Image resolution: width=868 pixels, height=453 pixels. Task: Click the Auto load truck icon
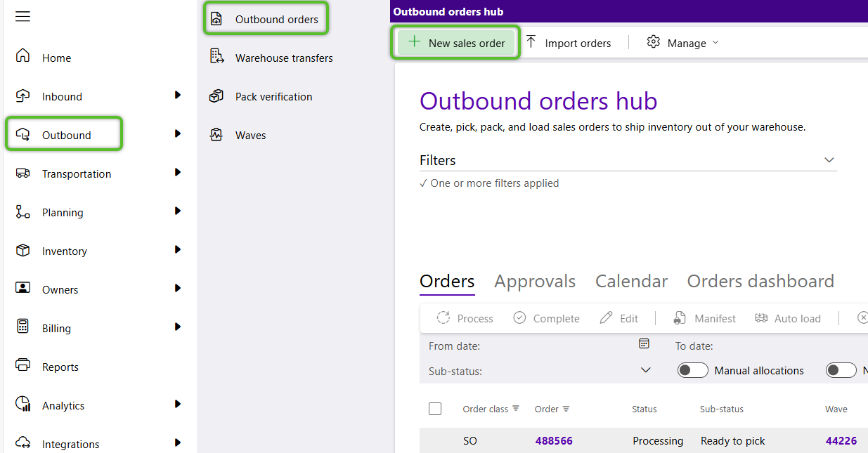(761, 317)
